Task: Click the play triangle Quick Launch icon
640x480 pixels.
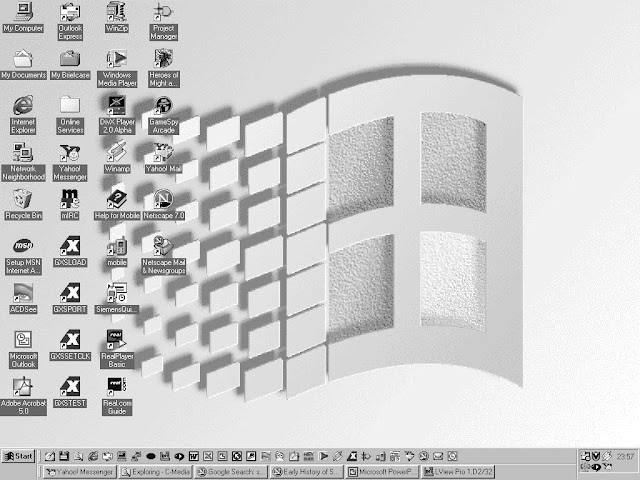Action: point(323,456)
